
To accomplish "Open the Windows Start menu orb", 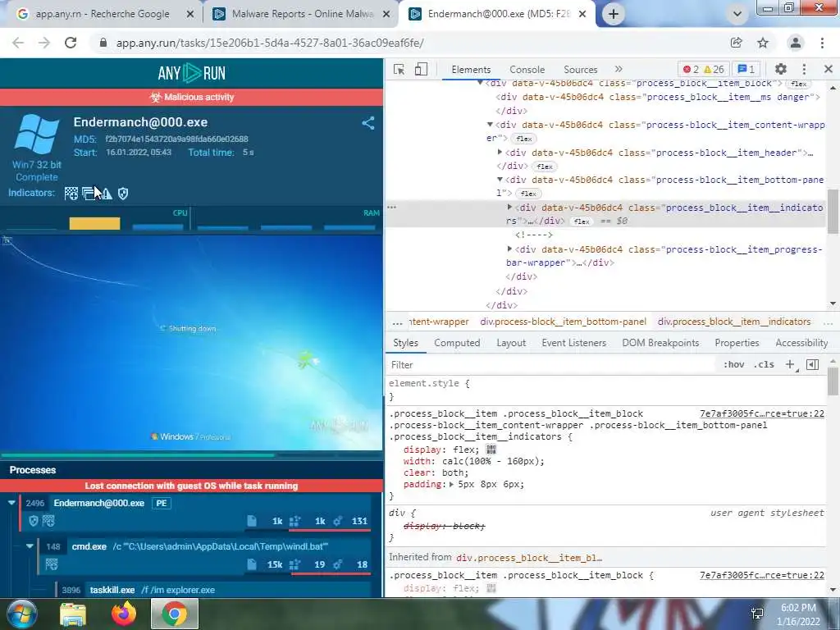I will 22,614.
